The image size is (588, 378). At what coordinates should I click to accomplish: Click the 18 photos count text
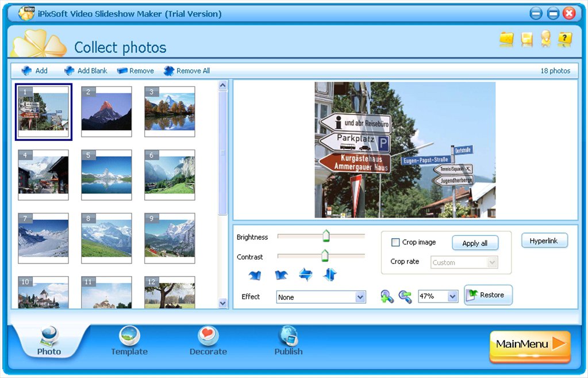tap(555, 71)
